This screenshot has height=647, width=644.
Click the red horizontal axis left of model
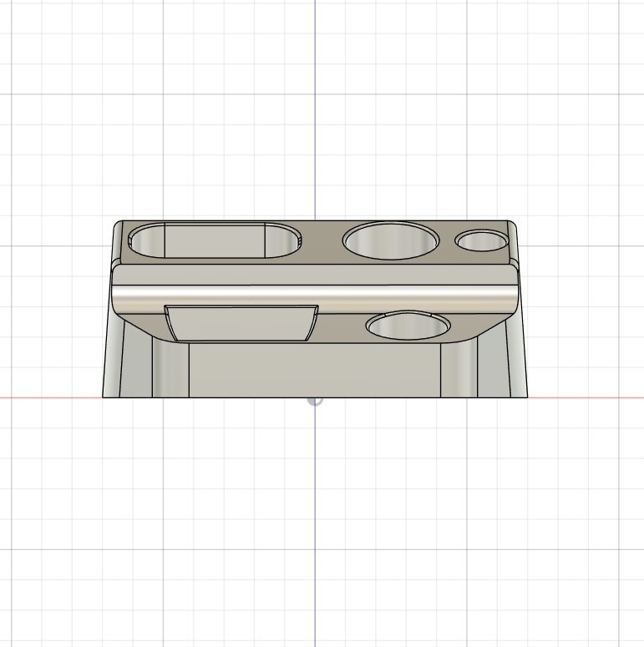50,397
